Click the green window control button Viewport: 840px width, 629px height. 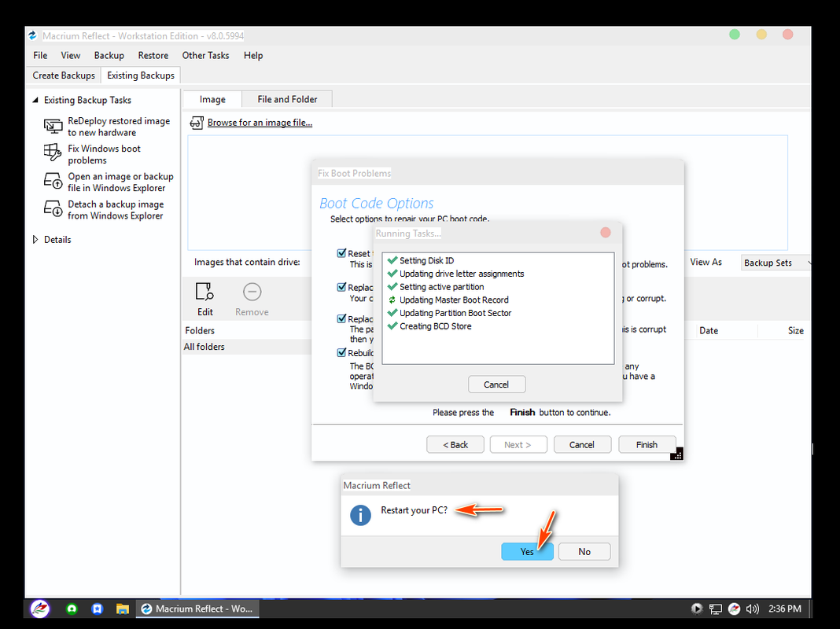tap(735, 35)
